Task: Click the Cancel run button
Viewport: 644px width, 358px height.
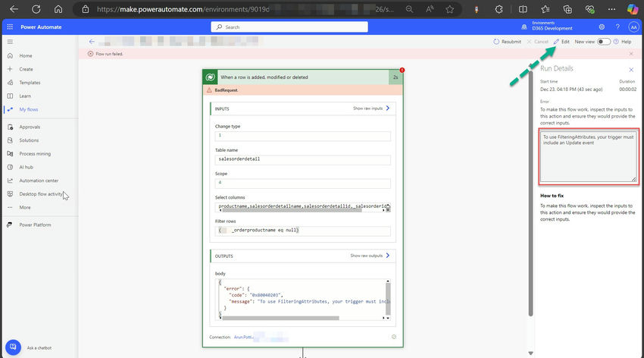Action: (x=538, y=42)
